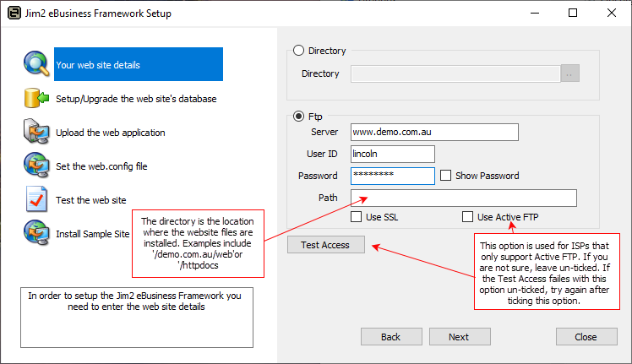Enable the Show Password checkbox
632x364 pixels.
(446, 176)
